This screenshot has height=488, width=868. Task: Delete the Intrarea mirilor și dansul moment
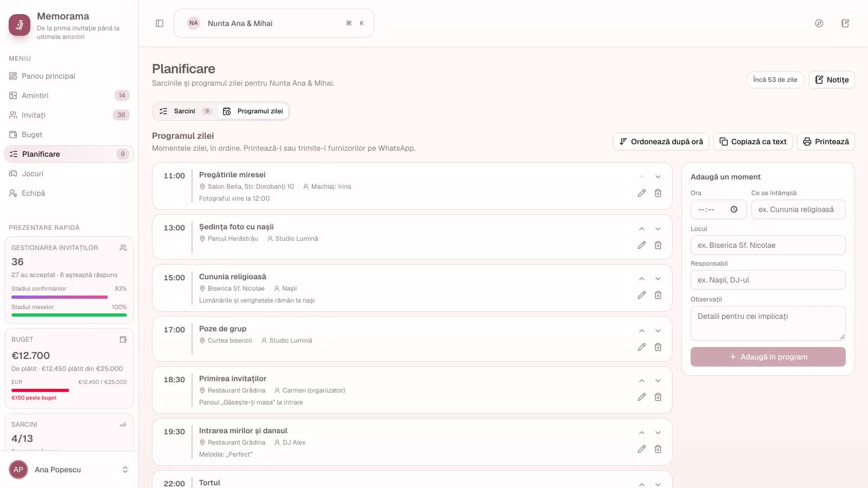click(x=658, y=449)
